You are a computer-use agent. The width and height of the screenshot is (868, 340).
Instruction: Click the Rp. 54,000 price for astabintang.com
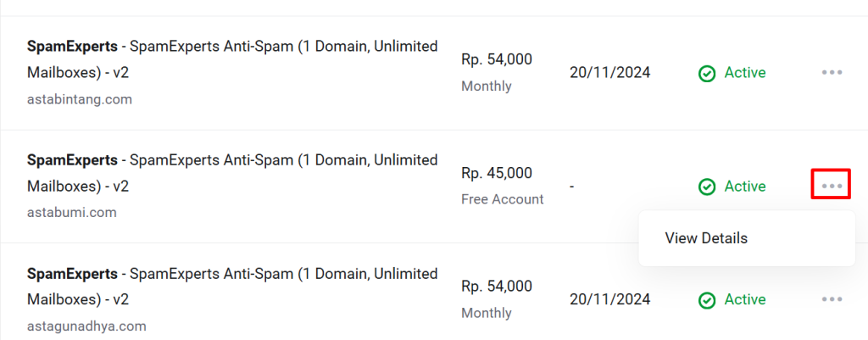tap(497, 59)
